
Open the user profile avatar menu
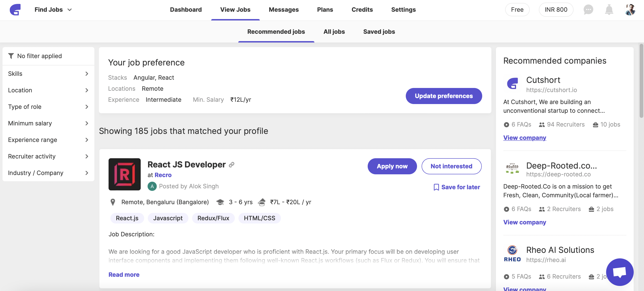(630, 10)
